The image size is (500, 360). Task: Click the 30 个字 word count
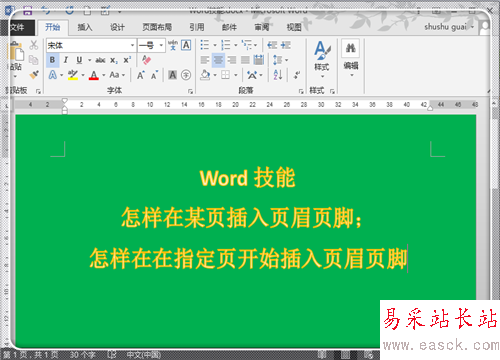tap(82, 355)
